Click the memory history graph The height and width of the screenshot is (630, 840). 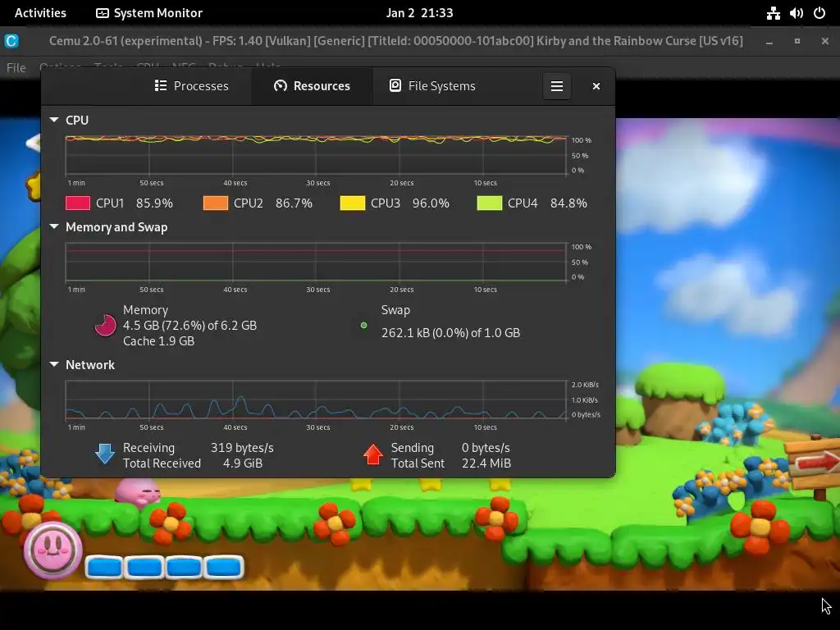click(x=316, y=262)
